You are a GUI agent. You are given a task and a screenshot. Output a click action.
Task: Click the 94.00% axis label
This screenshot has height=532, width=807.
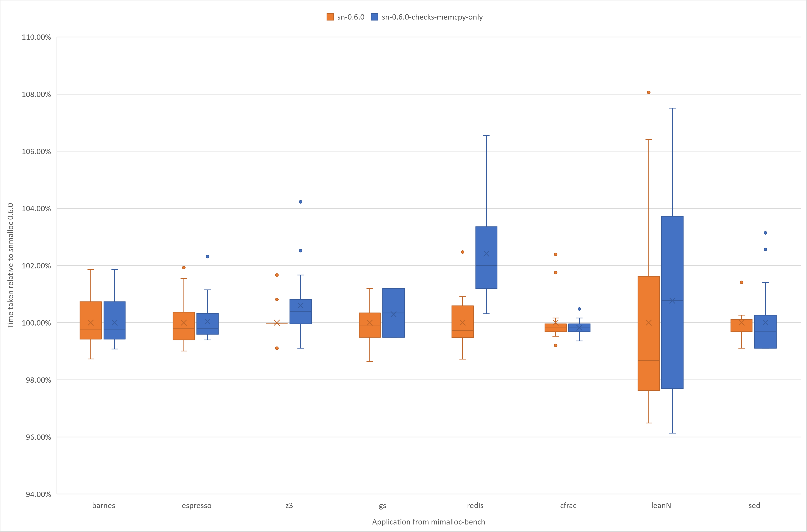coord(38,494)
